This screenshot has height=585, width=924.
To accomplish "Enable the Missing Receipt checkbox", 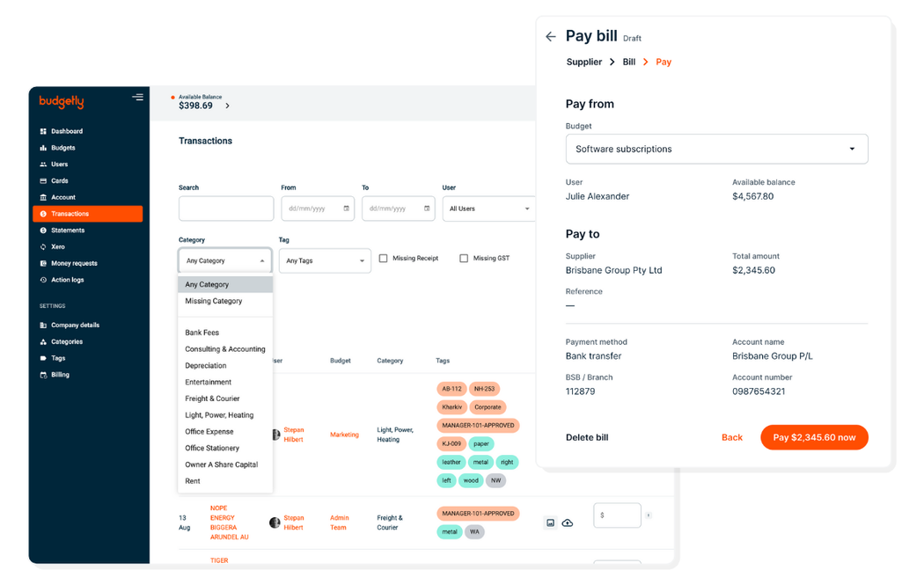I will (383, 259).
